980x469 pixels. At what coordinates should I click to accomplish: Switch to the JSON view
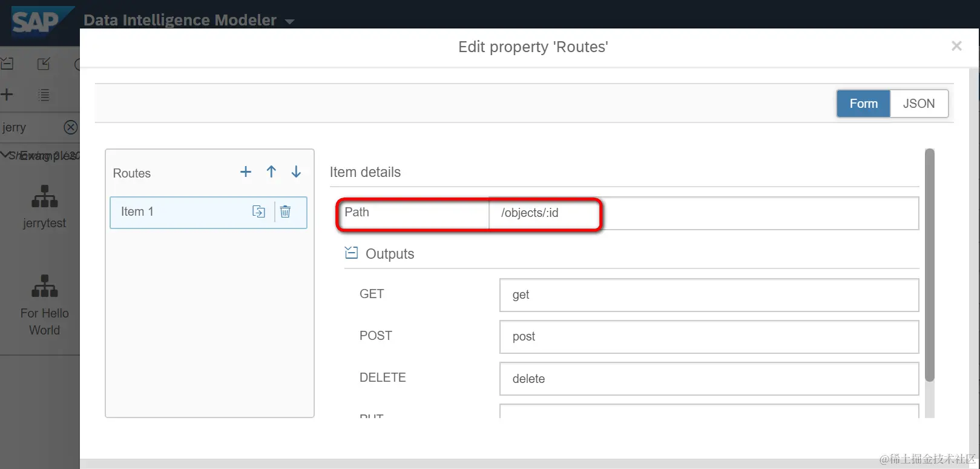pyautogui.click(x=918, y=104)
